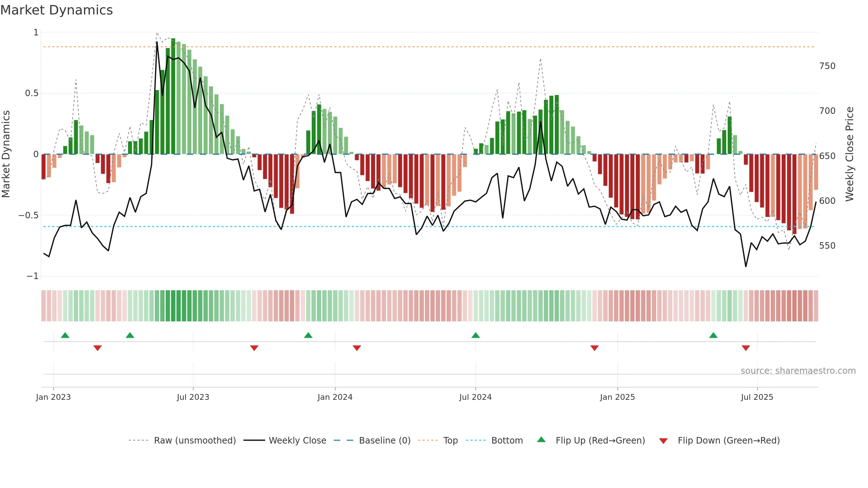Select the flip-up triangle at Jul 2024
Screen dimensions: 868x488
tap(476, 335)
